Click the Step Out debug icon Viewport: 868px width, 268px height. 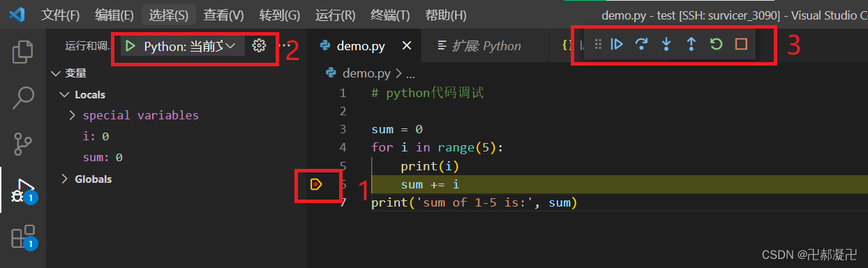691,45
